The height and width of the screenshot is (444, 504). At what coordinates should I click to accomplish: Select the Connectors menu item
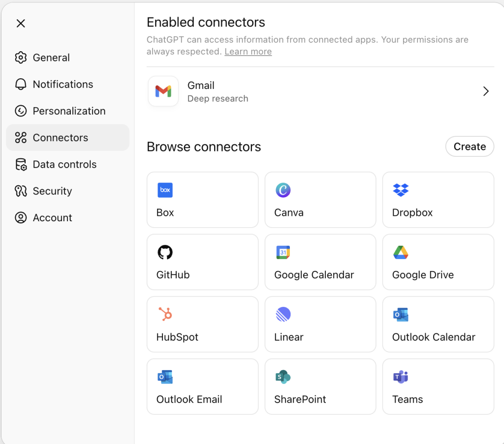68,137
